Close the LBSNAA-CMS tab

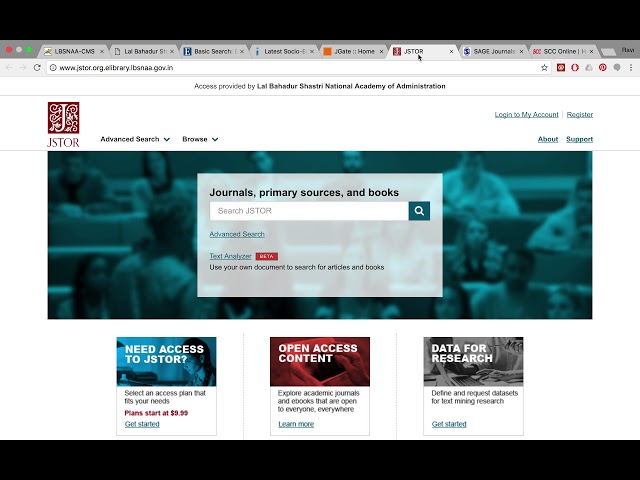pos(102,51)
